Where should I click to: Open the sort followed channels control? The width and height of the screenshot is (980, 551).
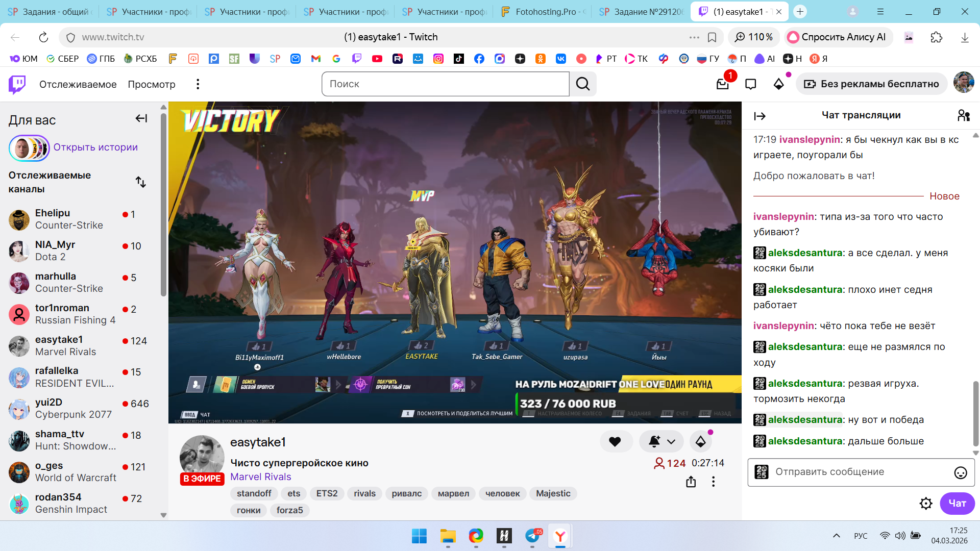coord(140,182)
